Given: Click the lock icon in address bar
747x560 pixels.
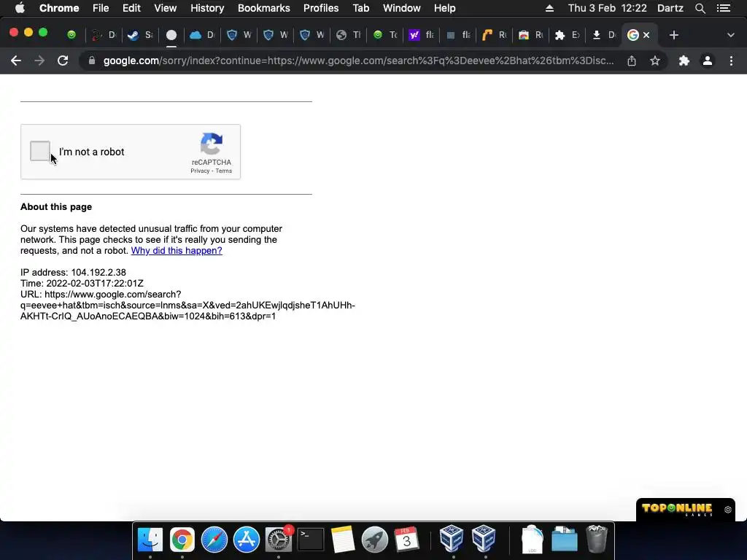Looking at the screenshot, I should [x=91, y=61].
